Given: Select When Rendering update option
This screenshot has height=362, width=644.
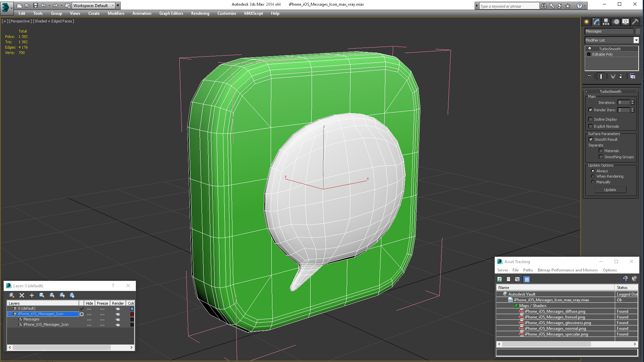Looking at the screenshot, I should pyautogui.click(x=593, y=176).
